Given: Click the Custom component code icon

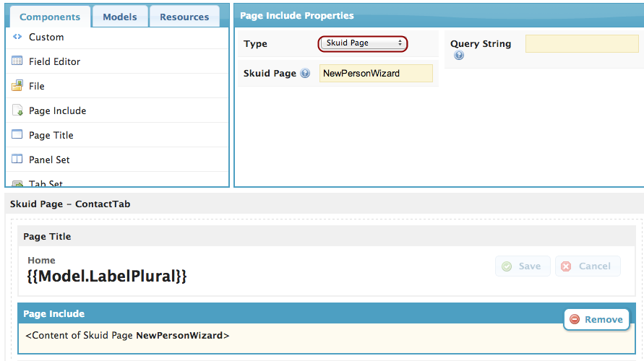Looking at the screenshot, I should point(17,37).
